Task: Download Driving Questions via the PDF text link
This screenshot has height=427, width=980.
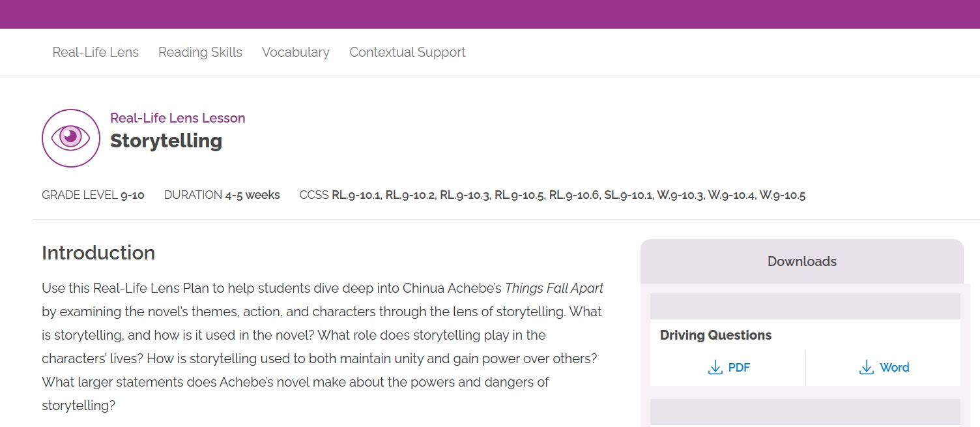Action: (x=739, y=368)
